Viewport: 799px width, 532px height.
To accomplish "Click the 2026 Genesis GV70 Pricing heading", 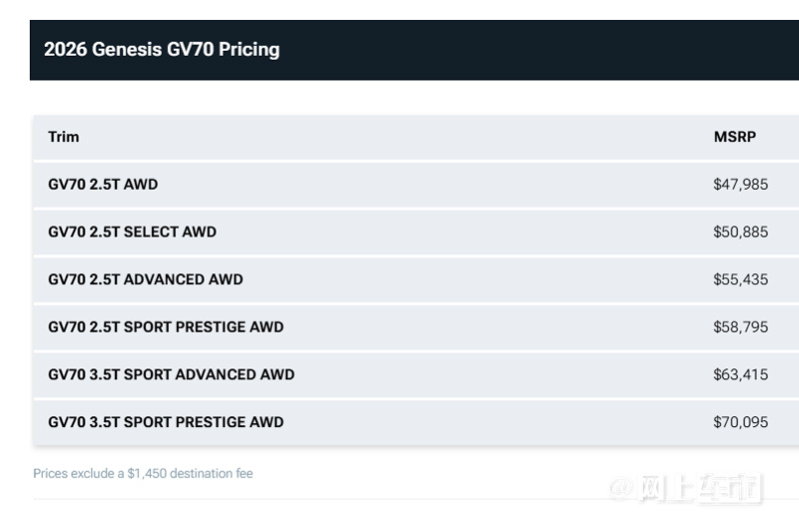I will tap(162, 49).
